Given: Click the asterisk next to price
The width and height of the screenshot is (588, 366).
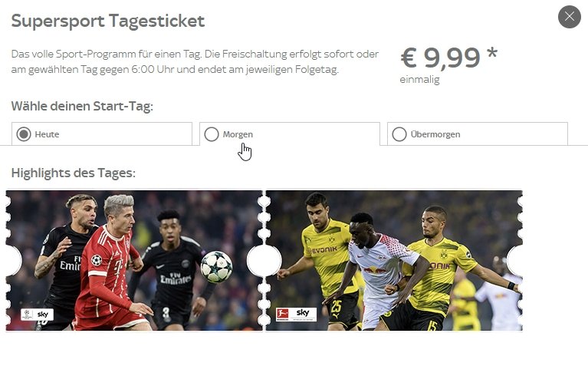Looking at the screenshot, I should (492, 53).
